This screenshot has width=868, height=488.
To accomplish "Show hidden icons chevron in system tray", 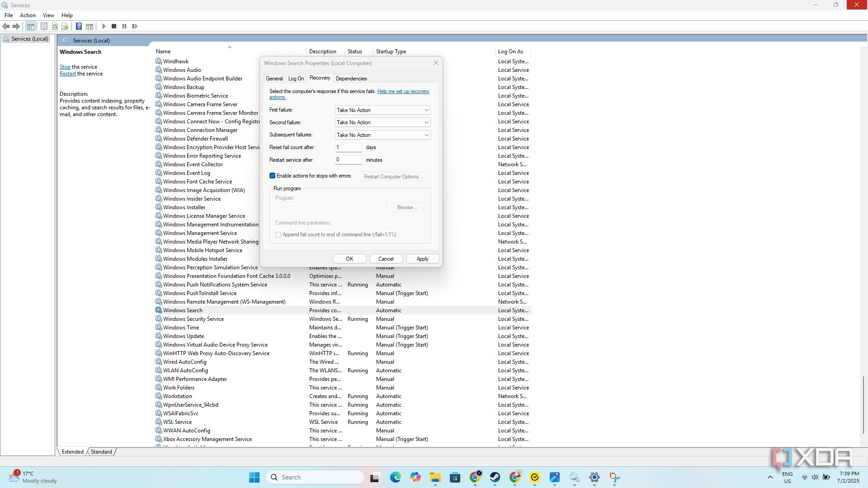I will point(770,477).
